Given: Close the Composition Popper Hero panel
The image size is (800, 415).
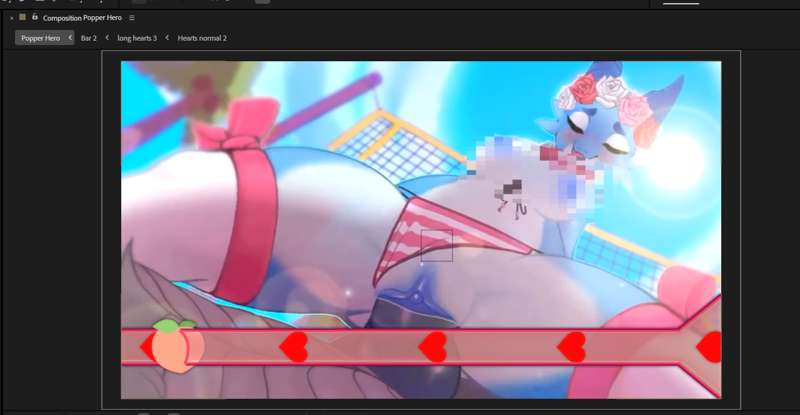Looking at the screenshot, I should tap(11, 18).
